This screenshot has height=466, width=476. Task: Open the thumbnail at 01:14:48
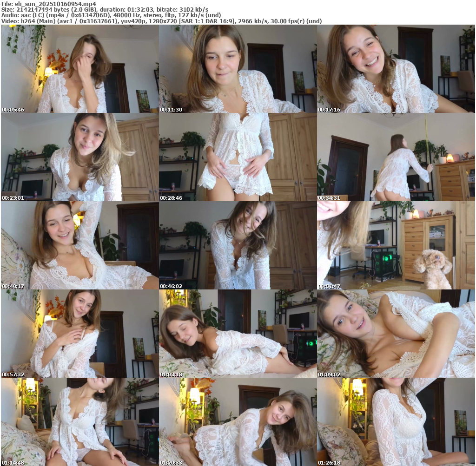point(79,422)
